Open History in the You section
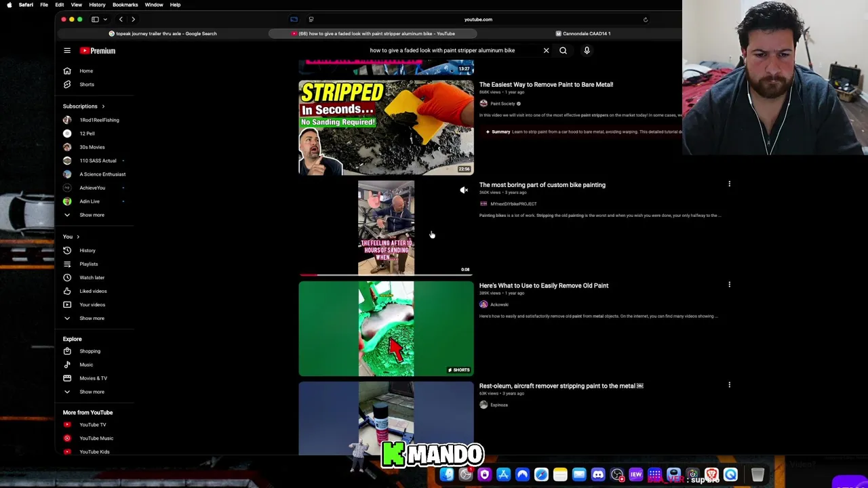Screen dimensions: 868x488 [95, 250]
